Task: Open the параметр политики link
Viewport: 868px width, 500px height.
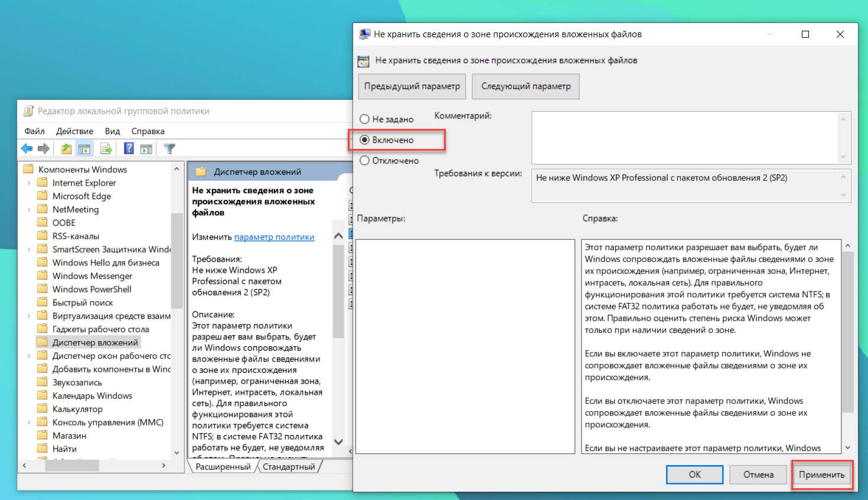Action: click(274, 237)
